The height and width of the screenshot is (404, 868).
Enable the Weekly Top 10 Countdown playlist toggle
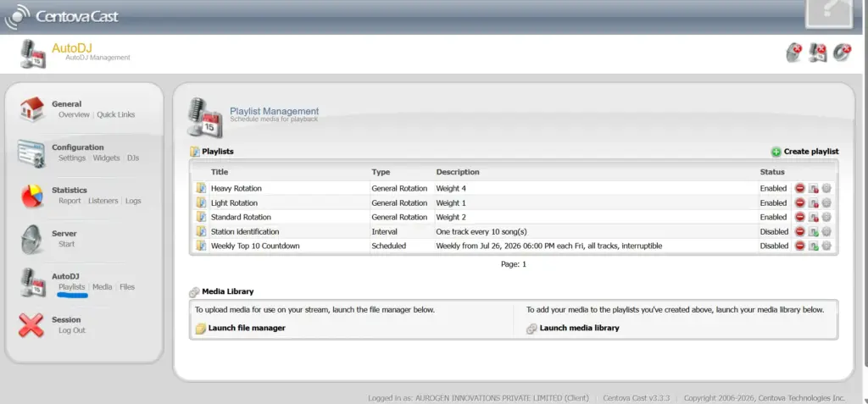click(x=813, y=246)
